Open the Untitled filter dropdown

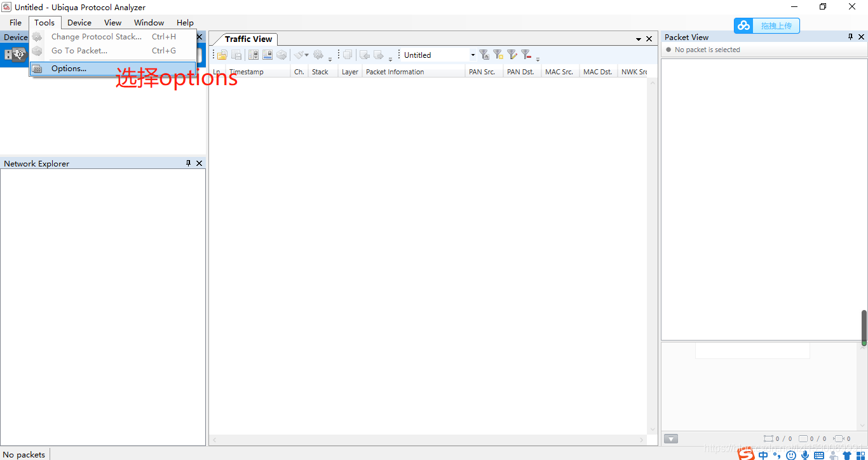point(473,55)
